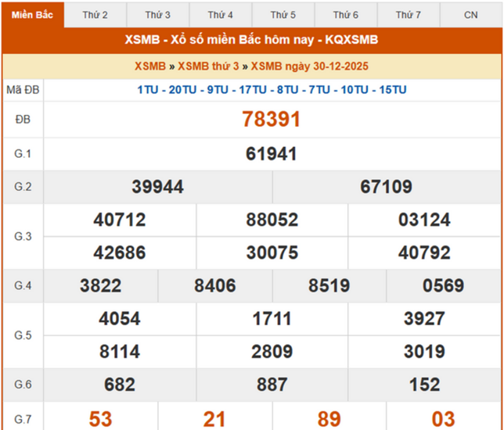The height and width of the screenshot is (430, 504).
Task: Select the G.3 number 88052
Action: [272, 220]
